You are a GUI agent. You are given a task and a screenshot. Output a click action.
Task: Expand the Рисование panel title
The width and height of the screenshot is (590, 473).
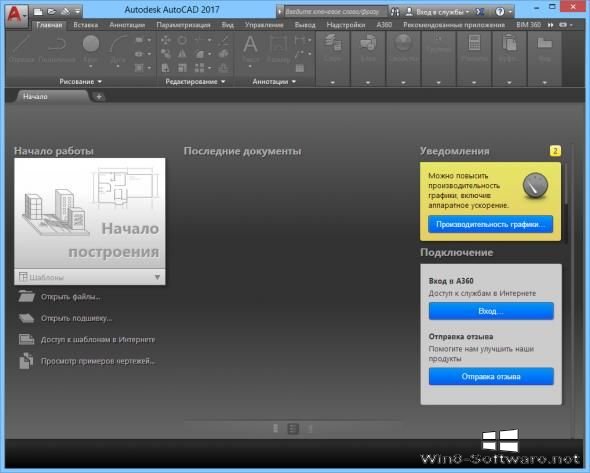81,81
